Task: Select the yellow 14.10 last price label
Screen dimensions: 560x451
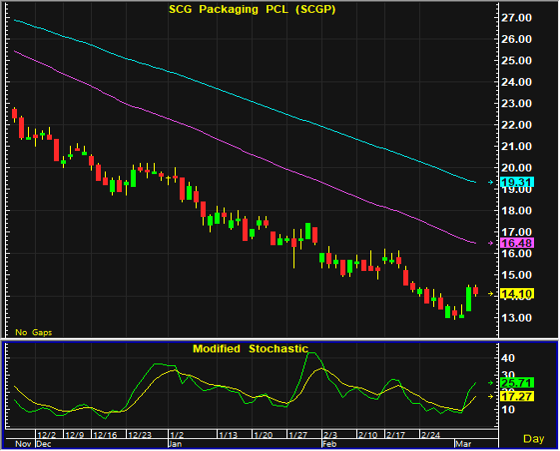Action: (x=517, y=294)
